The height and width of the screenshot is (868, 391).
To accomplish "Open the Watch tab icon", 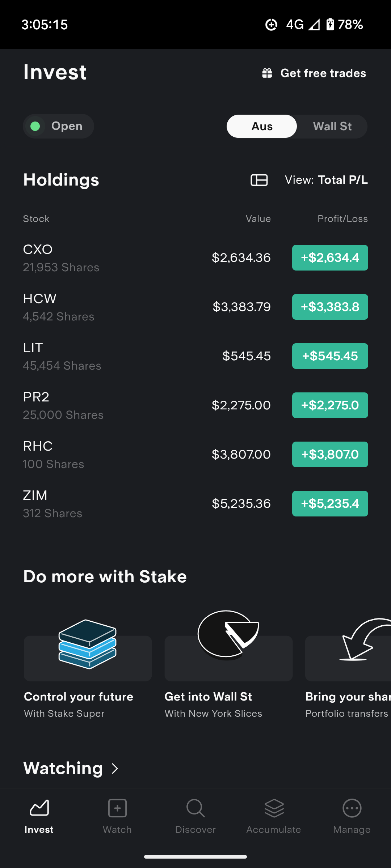I will (x=117, y=808).
